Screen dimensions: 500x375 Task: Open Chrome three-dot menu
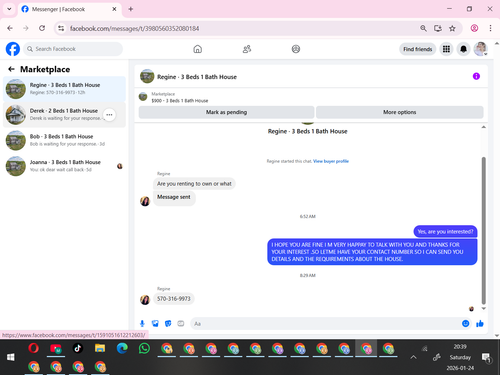tap(490, 28)
